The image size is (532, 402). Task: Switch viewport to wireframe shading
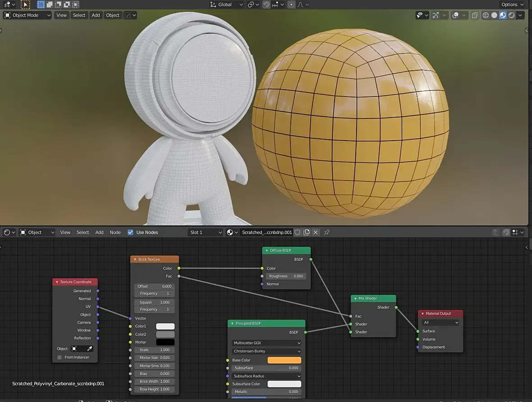pos(486,15)
